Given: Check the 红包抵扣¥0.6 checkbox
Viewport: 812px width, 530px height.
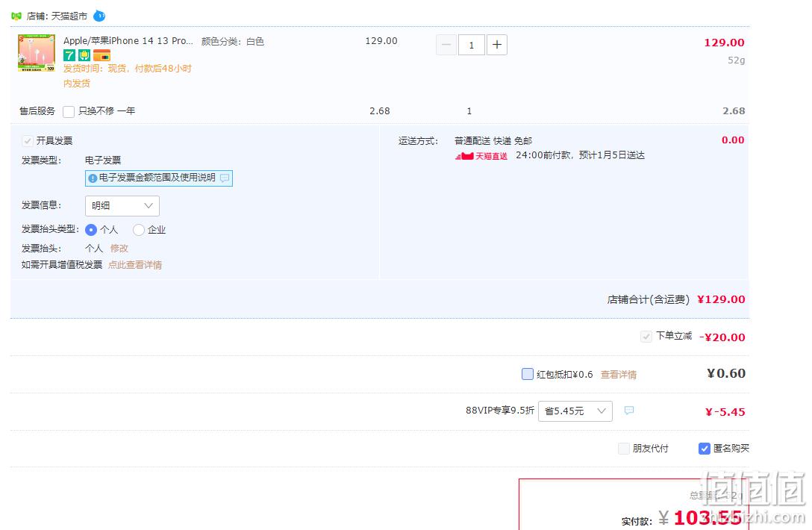Looking at the screenshot, I should [527, 374].
